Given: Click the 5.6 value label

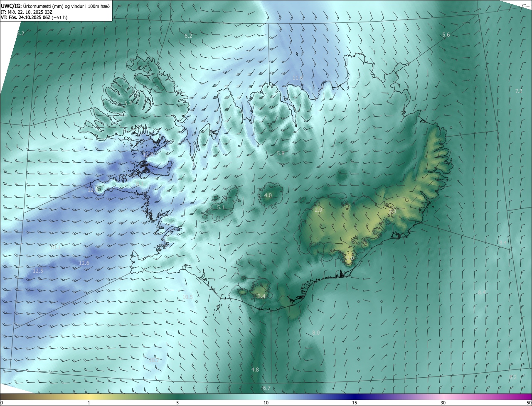Looking at the screenshot, I should point(446,35).
